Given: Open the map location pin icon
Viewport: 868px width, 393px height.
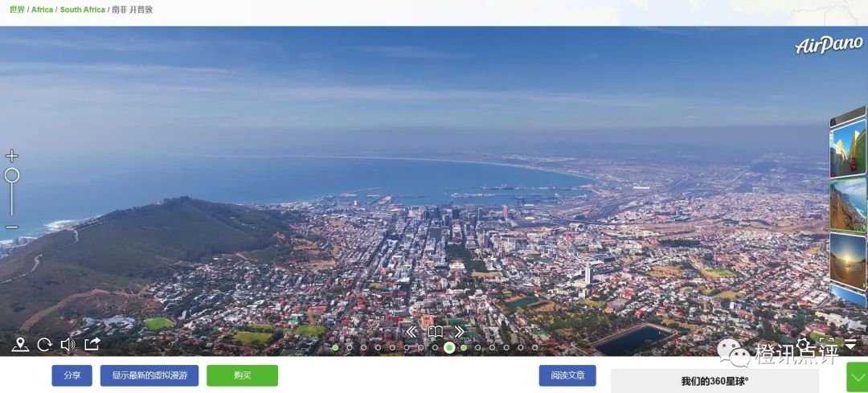Looking at the screenshot, I should [x=20, y=344].
